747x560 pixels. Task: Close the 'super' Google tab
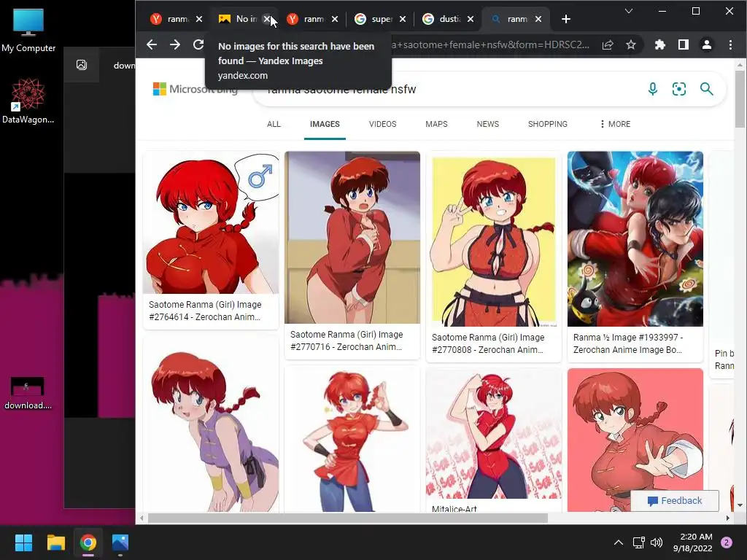click(x=403, y=19)
